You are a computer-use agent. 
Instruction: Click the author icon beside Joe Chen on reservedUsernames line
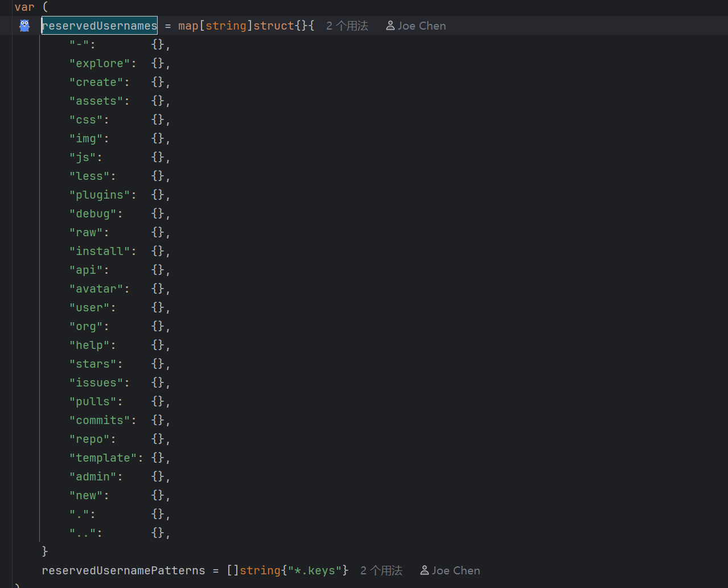tap(390, 26)
